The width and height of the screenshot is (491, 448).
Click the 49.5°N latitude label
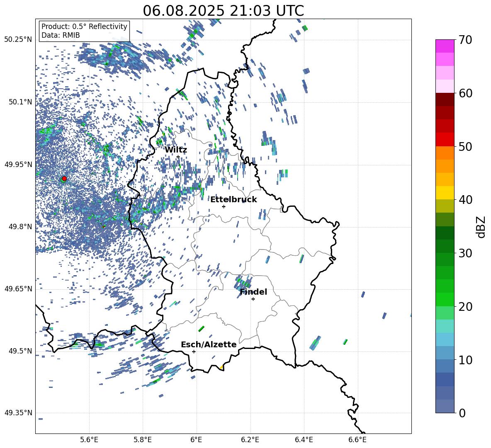(21, 351)
